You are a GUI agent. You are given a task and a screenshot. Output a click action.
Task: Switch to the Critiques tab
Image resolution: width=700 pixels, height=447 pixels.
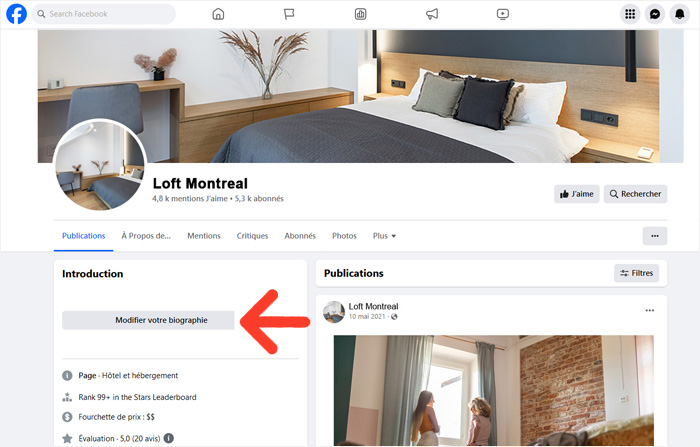(252, 236)
